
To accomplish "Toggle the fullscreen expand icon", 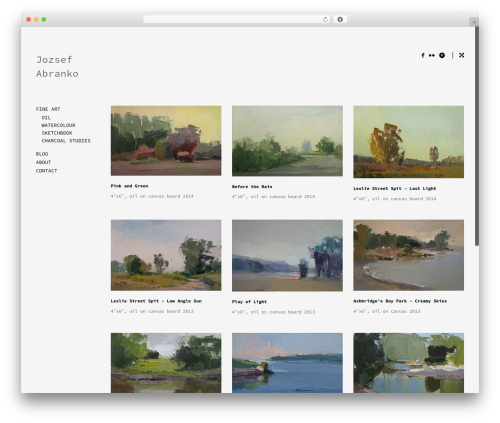I will [x=462, y=55].
